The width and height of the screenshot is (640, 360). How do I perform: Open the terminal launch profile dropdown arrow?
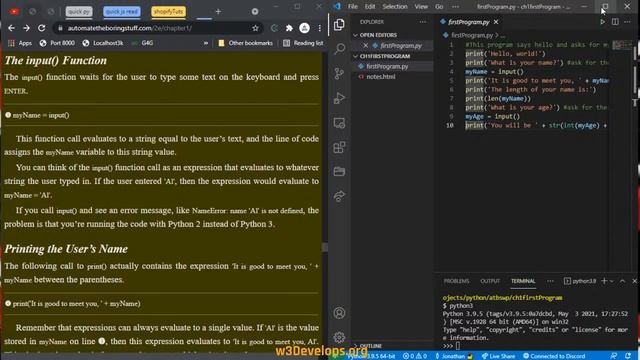pyautogui.click(x=611, y=281)
